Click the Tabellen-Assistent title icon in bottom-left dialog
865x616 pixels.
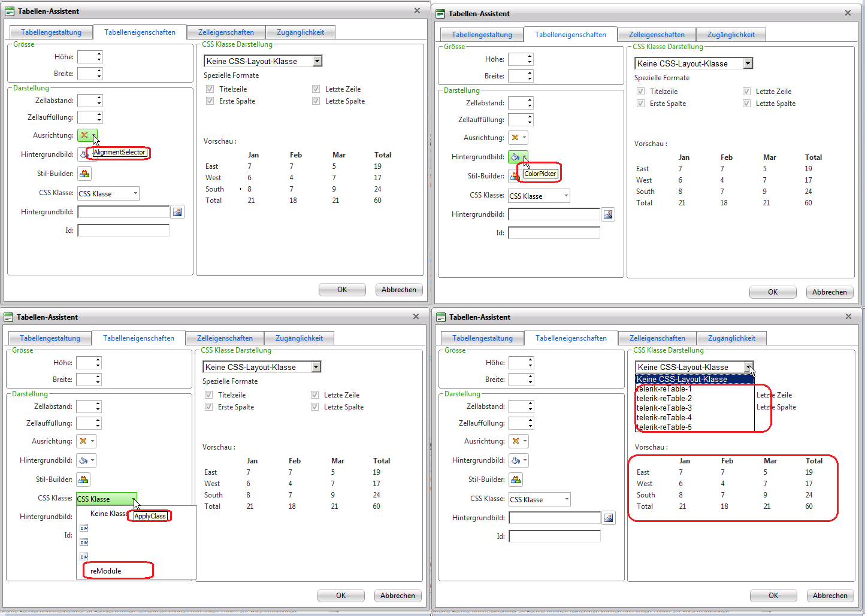(8, 317)
